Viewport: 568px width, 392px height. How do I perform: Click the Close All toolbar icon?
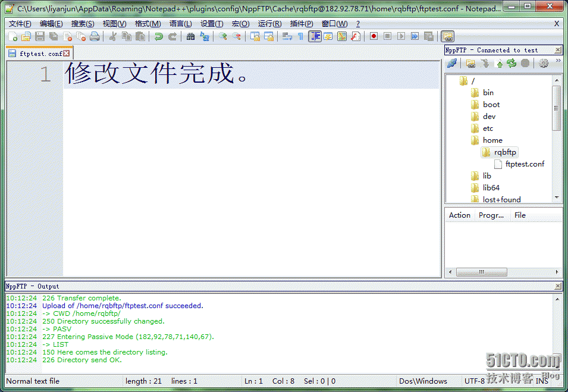tap(81, 37)
